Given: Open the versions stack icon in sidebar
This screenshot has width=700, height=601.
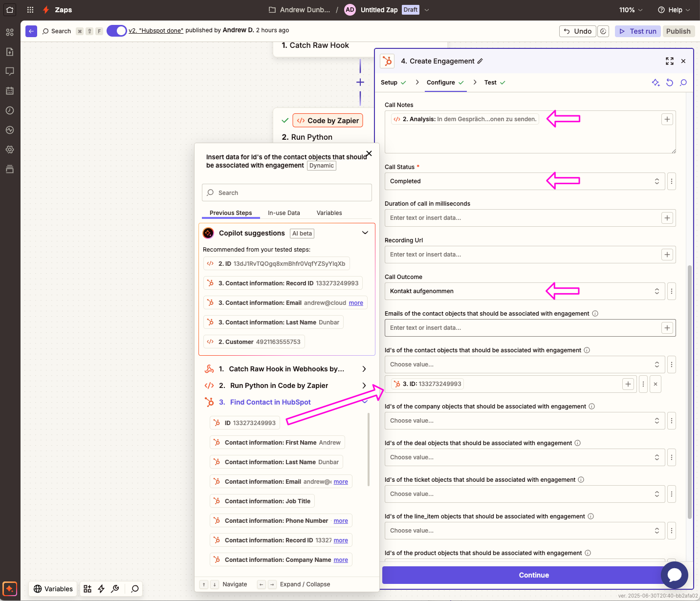Looking at the screenshot, I should point(10,169).
